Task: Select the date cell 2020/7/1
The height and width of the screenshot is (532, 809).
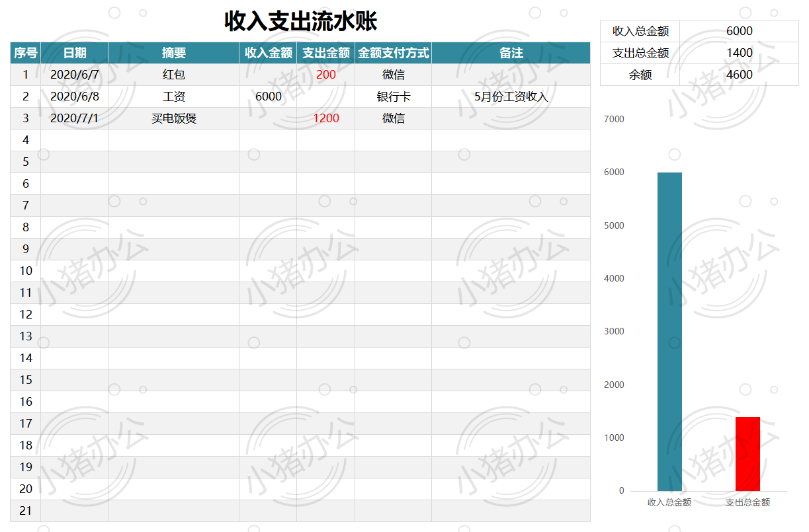Action: (x=75, y=118)
